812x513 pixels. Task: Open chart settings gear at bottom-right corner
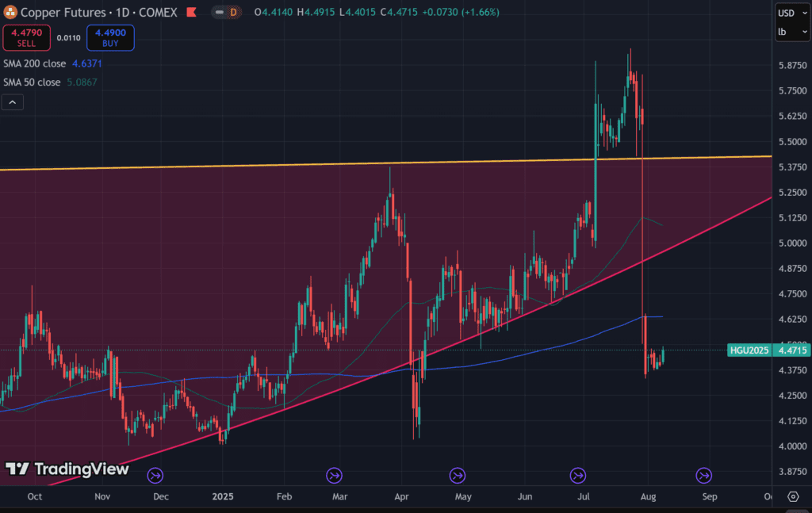coord(793,496)
